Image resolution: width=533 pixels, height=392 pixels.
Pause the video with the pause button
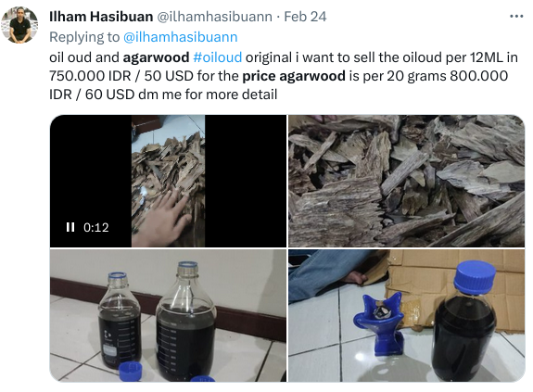70,227
